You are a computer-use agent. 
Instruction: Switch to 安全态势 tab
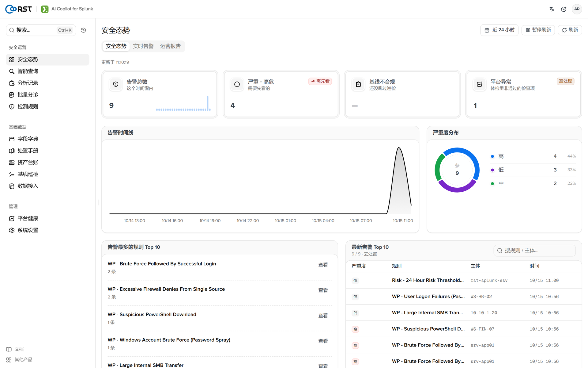116,46
